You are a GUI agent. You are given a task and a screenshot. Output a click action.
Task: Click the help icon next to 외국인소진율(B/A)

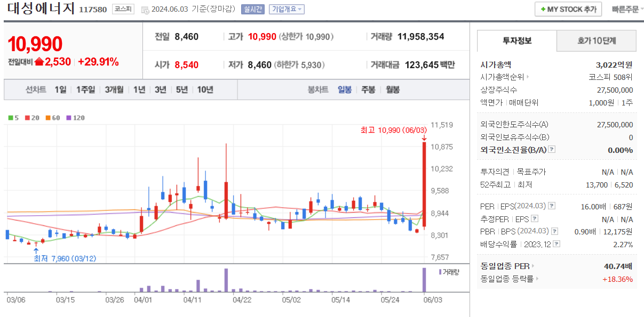point(552,150)
